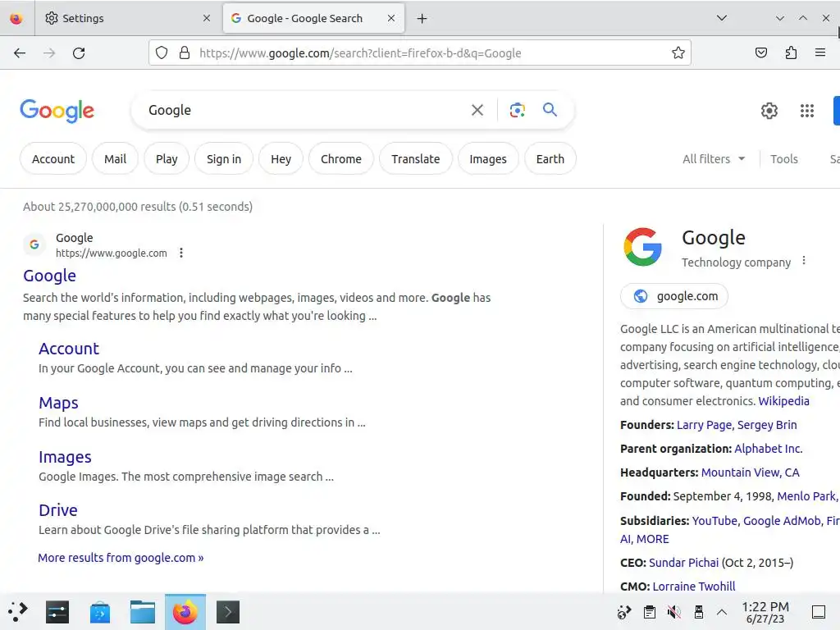The image size is (840, 630).
Task: Open the main Google result title
Action: click(x=49, y=276)
